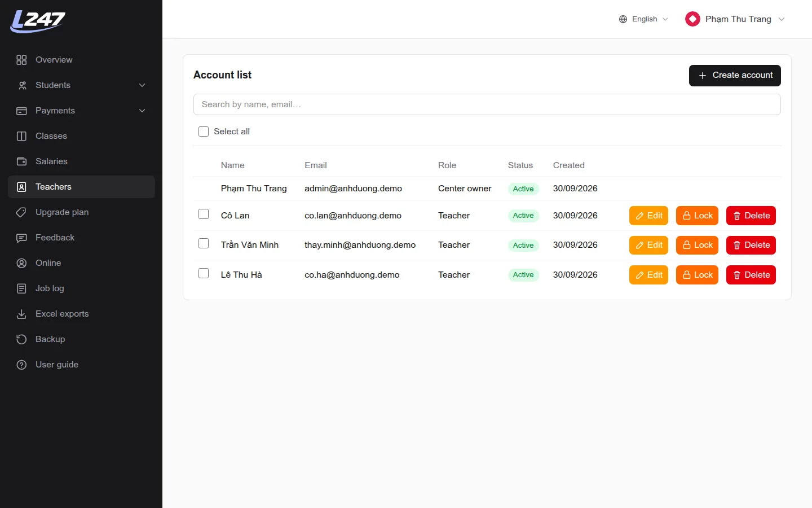Tick the checkbox for Lê Thu Hà

click(204, 273)
